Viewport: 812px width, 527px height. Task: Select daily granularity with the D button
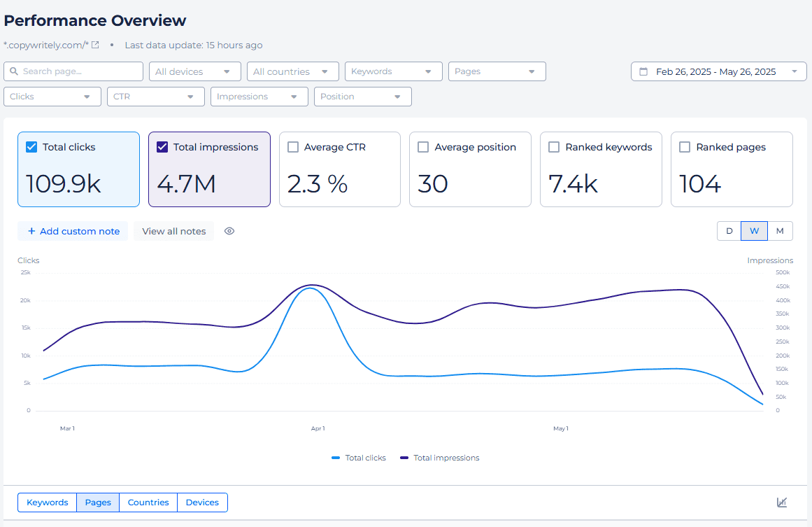(729, 230)
